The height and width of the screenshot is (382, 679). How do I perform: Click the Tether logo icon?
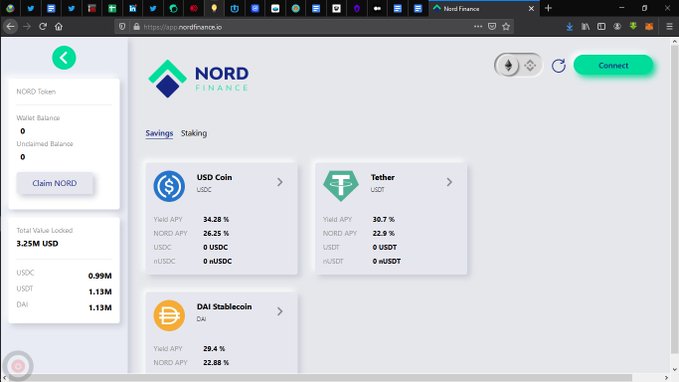(x=341, y=185)
